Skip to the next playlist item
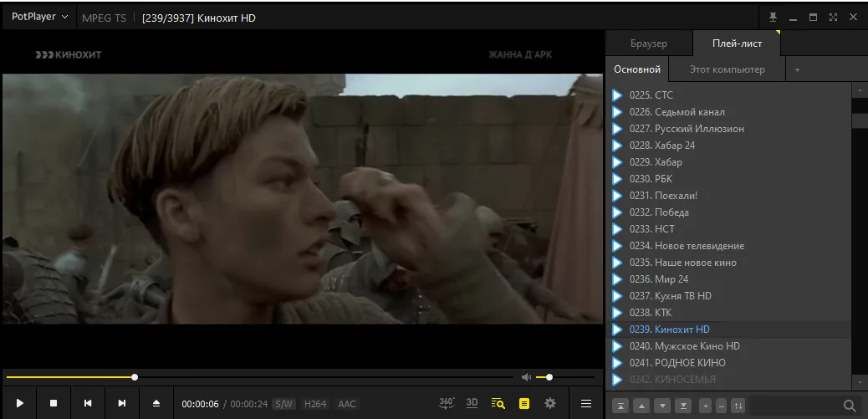Viewport: 868px width, 419px height. click(x=122, y=403)
